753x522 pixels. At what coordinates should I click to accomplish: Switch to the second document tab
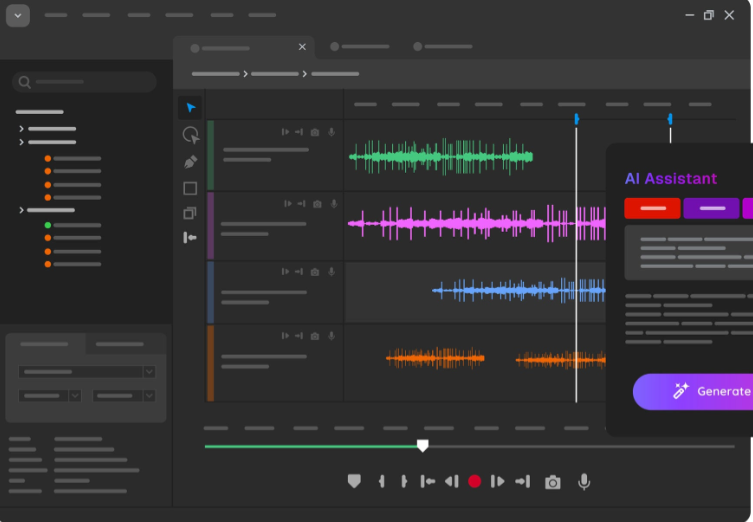point(360,47)
